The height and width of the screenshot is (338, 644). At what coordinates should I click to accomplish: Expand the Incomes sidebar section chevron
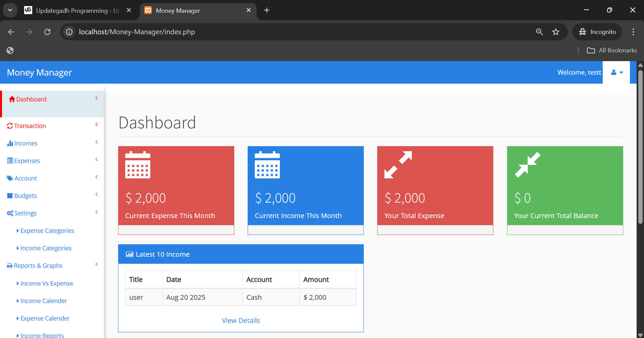click(97, 142)
